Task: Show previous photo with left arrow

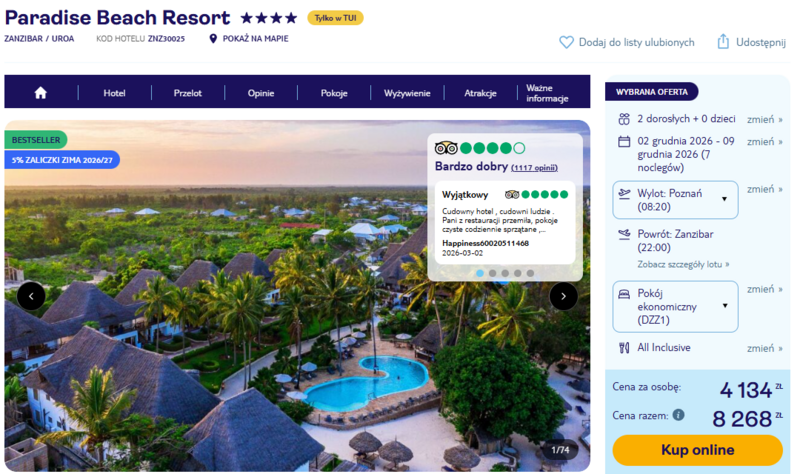Action: (x=31, y=296)
